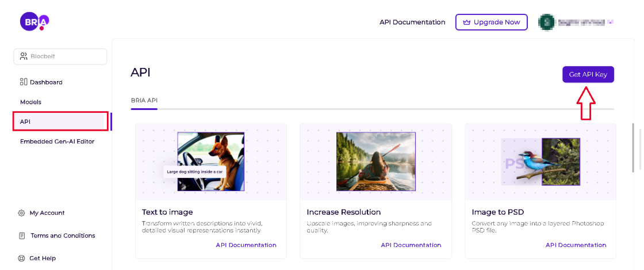Click the crown icon in Upgrade Now
The image size is (644, 270).
tap(467, 22)
